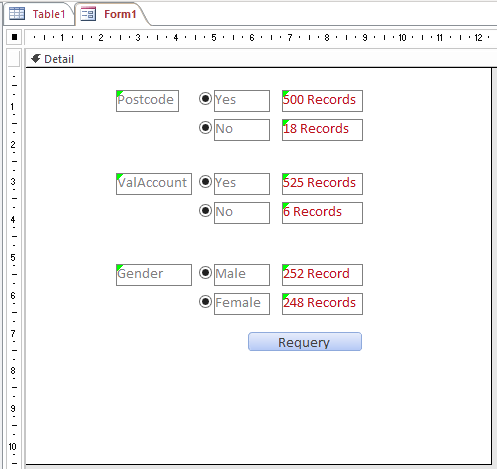Click the Requery button

(305, 342)
